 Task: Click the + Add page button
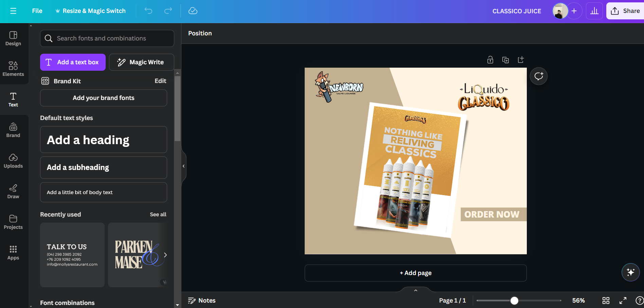click(x=416, y=273)
